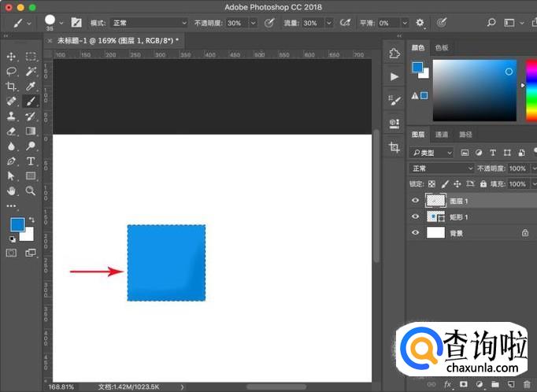537x392 pixels.
Task: Select the Crop tool in toolbox
Action: (x=12, y=87)
